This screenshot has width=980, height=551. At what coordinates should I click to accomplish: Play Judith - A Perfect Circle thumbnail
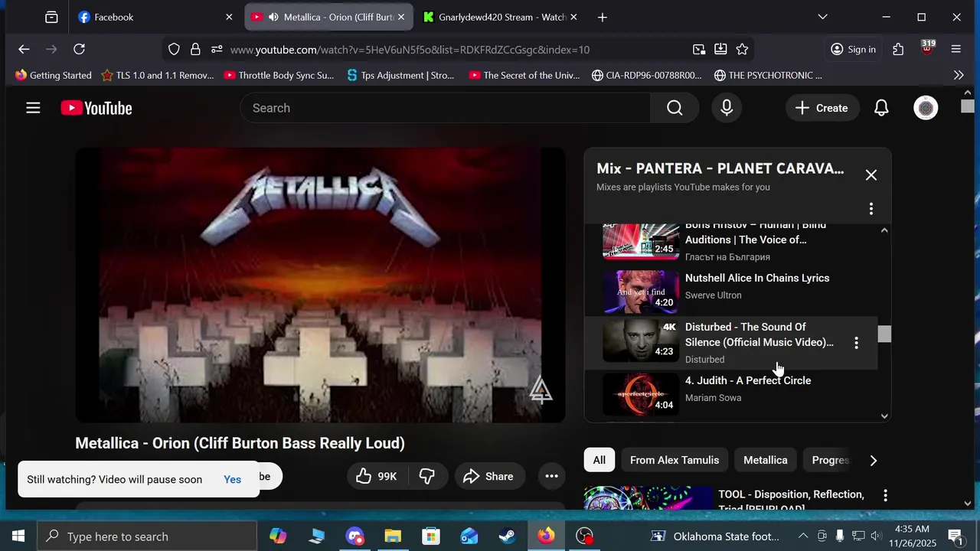[x=641, y=393]
